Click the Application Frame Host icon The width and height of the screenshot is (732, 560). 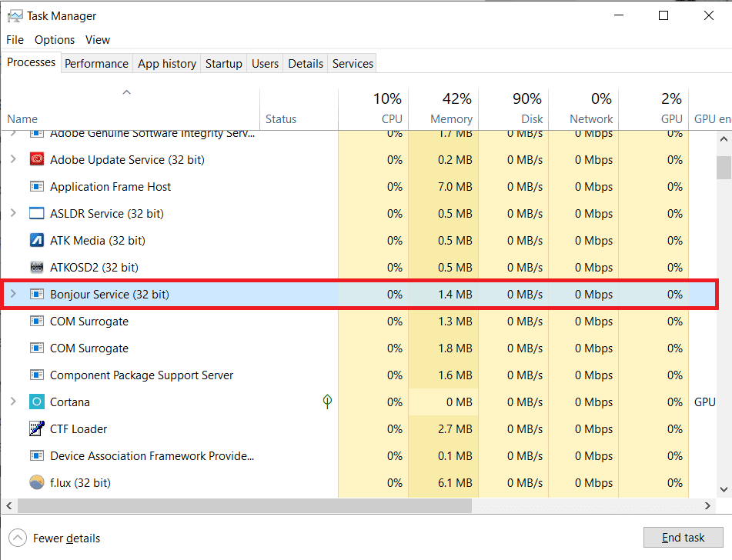(x=36, y=186)
